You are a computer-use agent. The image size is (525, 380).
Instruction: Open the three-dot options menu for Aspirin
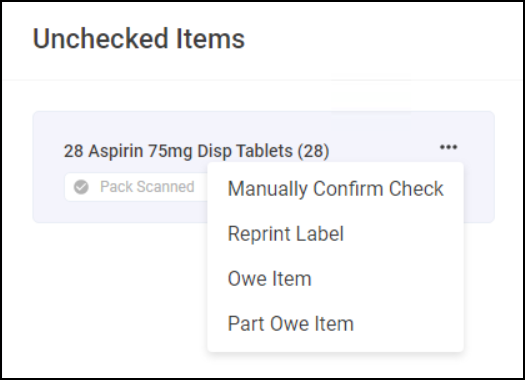pos(448,147)
